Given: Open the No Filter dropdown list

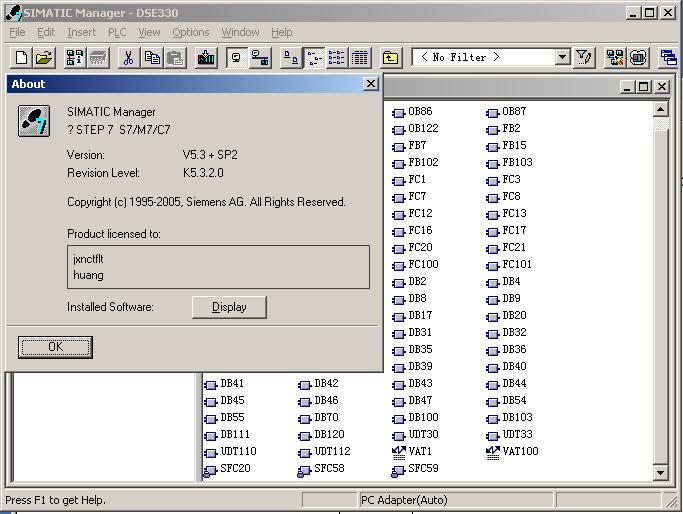Looking at the screenshot, I should [x=562, y=58].
